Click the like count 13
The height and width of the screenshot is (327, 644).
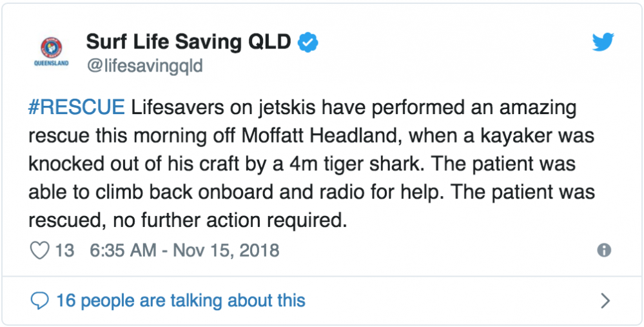pyautogui.click(x=64, y=250)
